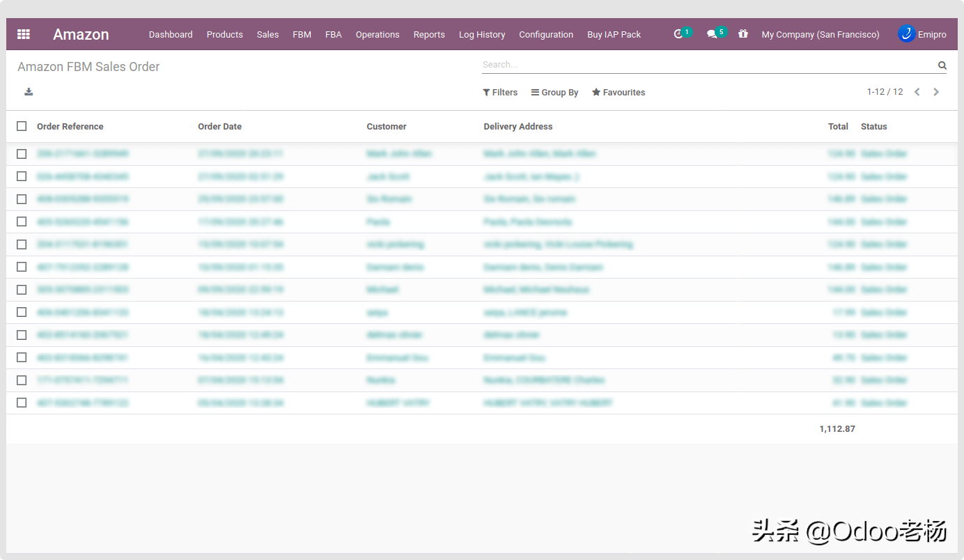Sort by the Customer column header
964x560 pixels.
point(387,126)
